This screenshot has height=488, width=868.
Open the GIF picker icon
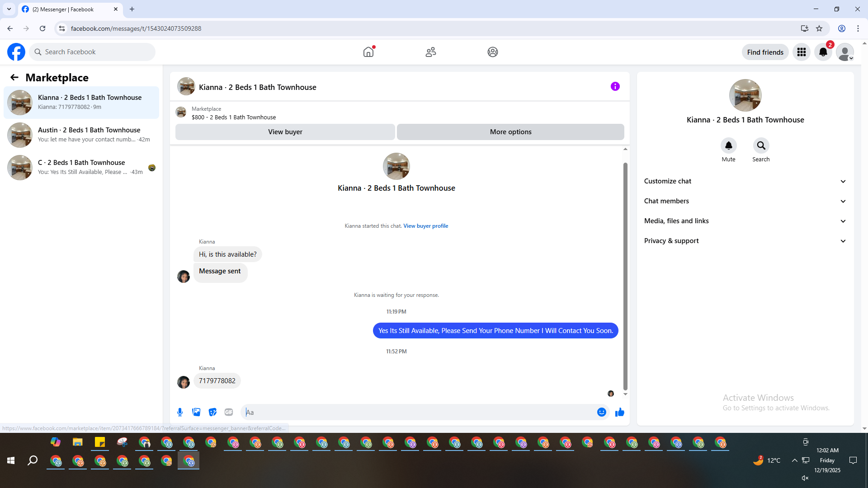[x=229, y=412]
